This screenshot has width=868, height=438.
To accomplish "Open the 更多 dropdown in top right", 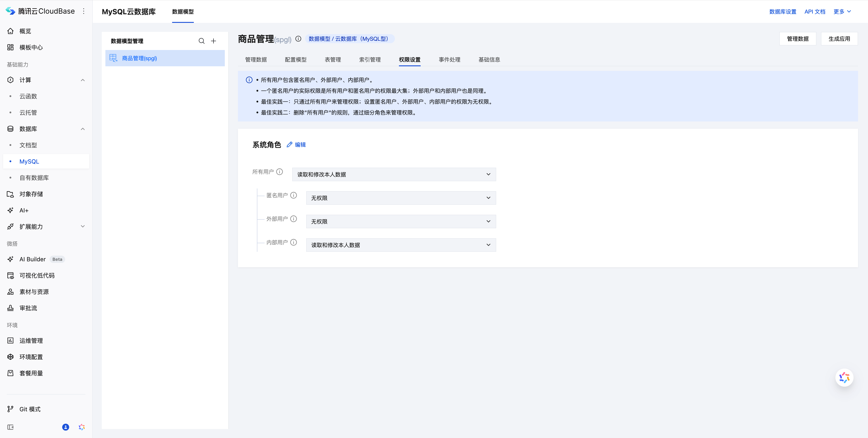I will (842, 12).
